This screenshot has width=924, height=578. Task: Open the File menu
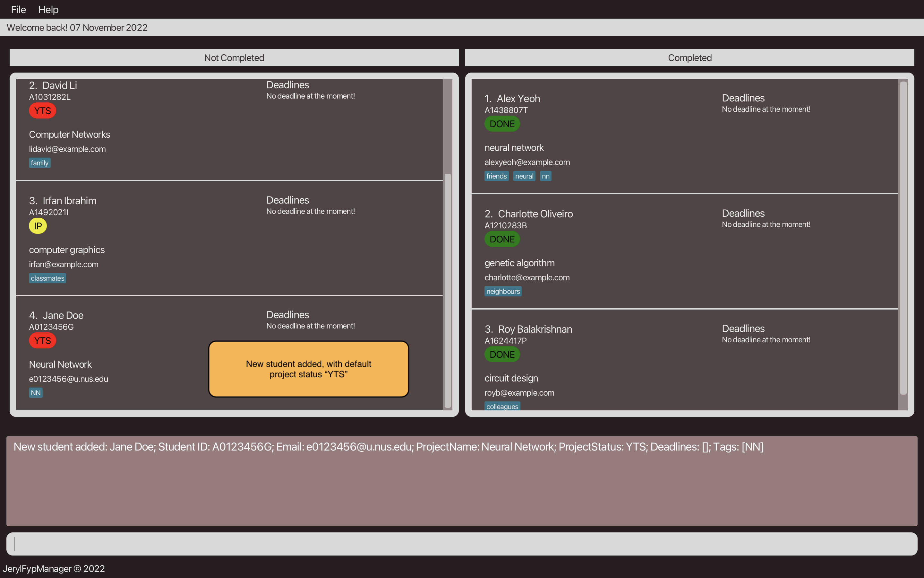(18, 10)
